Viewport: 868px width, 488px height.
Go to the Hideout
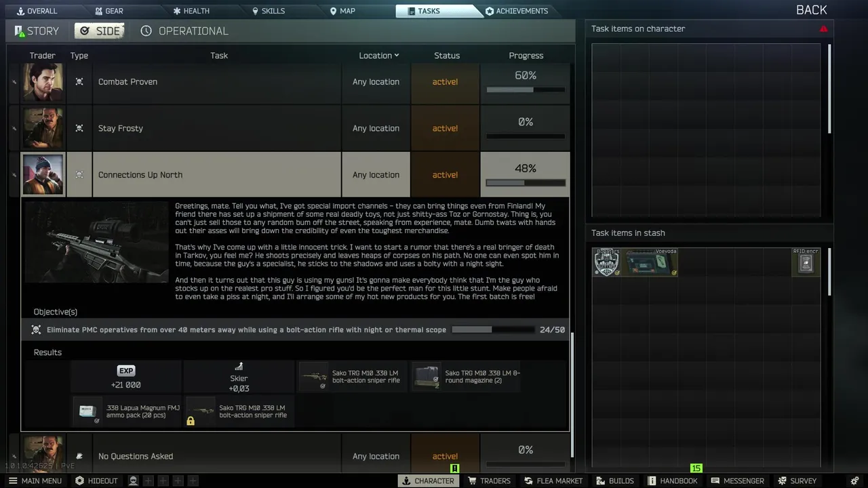[96, 481]
